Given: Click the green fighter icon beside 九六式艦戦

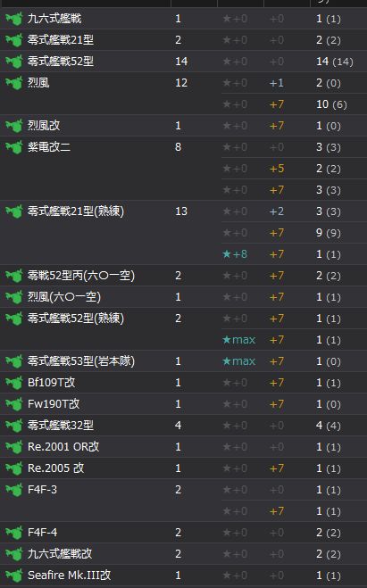Looking at the screenshot, I should click(x=14, y=19).
